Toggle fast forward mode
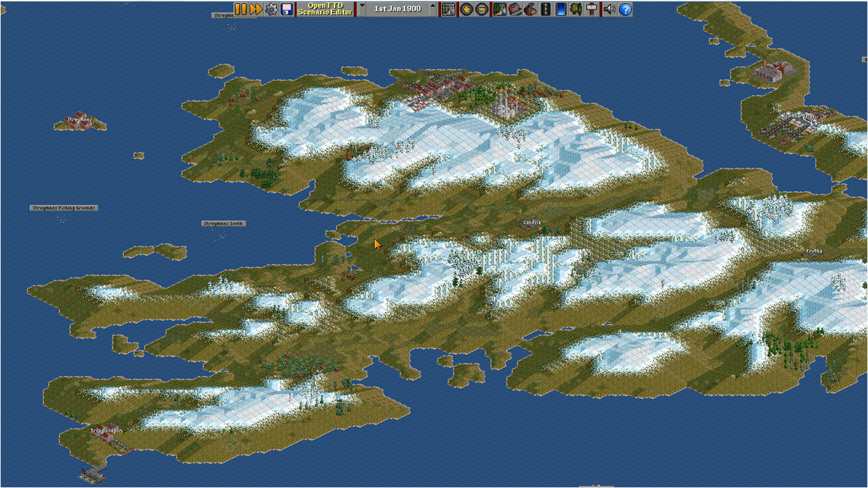The width and height of the screenshot is (868, 488). pos(256,9)
